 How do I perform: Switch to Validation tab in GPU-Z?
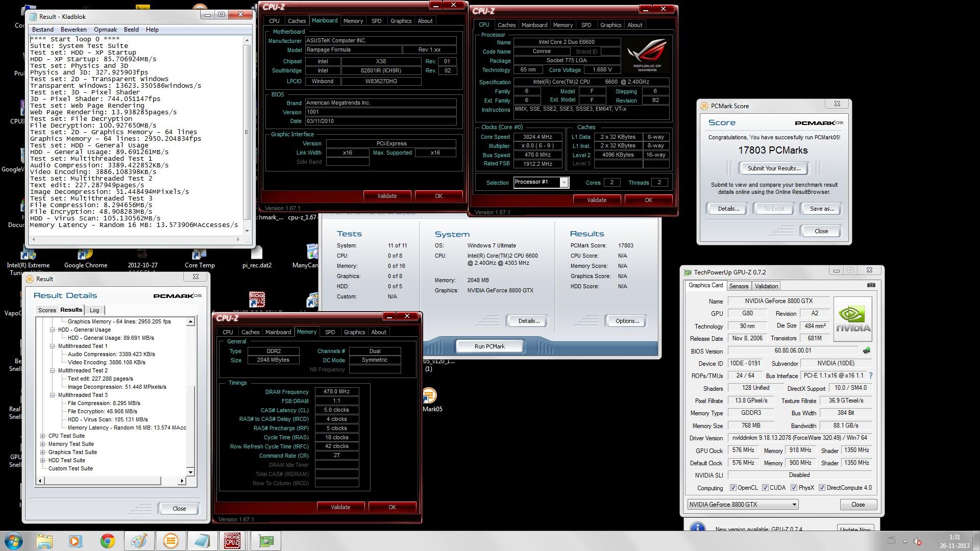tap(766, 286)
